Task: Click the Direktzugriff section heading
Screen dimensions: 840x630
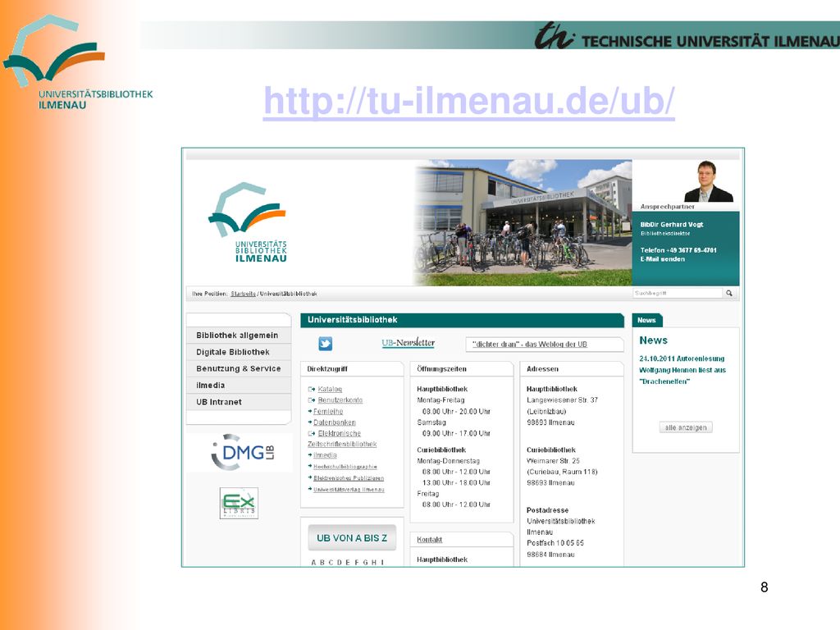Action: coord(327,369)
